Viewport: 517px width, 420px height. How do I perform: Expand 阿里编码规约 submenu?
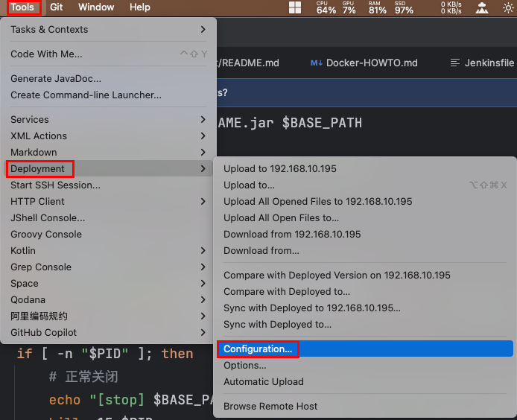point(108,316)
